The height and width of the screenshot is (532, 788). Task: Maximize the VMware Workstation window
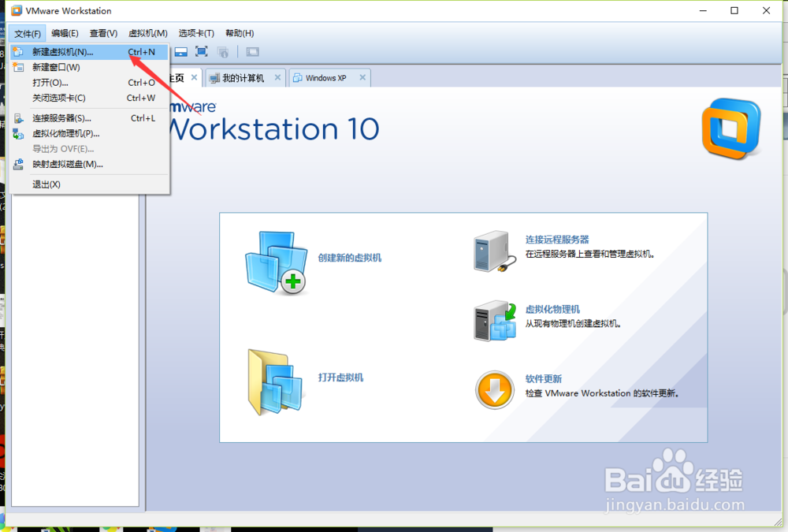[734, 10]
